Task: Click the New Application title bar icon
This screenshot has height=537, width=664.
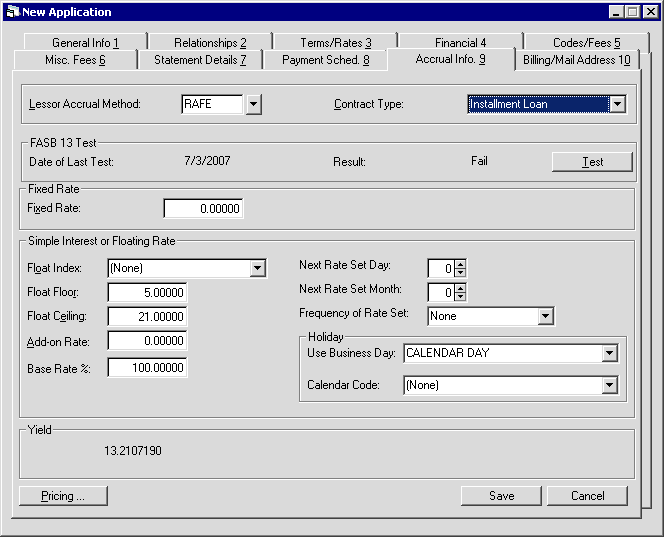Action: point(13,11)
